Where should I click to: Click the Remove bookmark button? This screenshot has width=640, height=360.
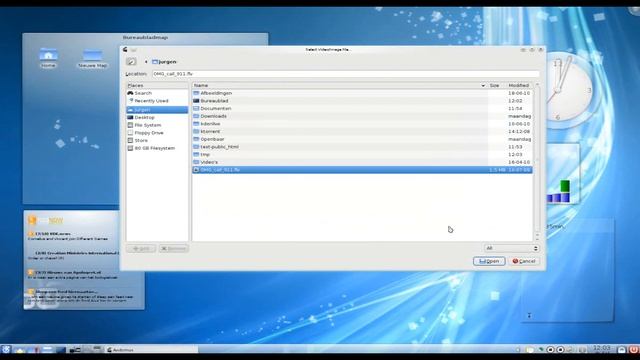point(173,248)
